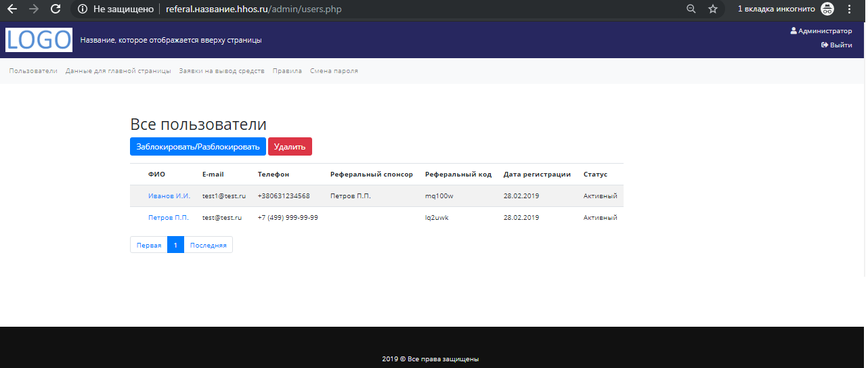Click phone +7 (499) 999-99-99 cell

pyautogui.click(x=288, y=218)
